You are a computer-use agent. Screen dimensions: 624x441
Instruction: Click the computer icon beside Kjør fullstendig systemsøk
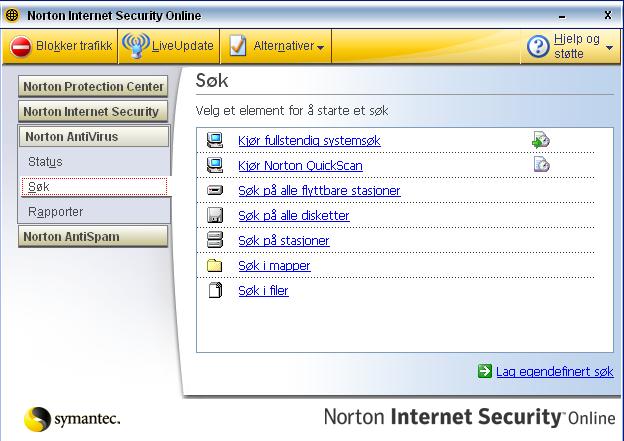pyautogui.click(x=215, y=140)
